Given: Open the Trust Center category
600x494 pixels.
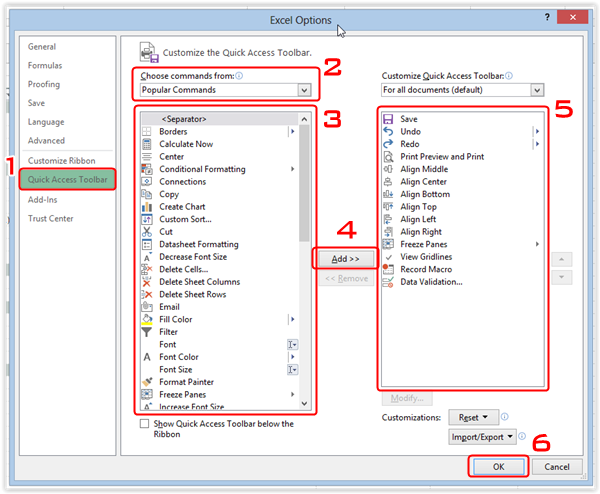Looking at the screenshot, I should click(x=51, y=218).
